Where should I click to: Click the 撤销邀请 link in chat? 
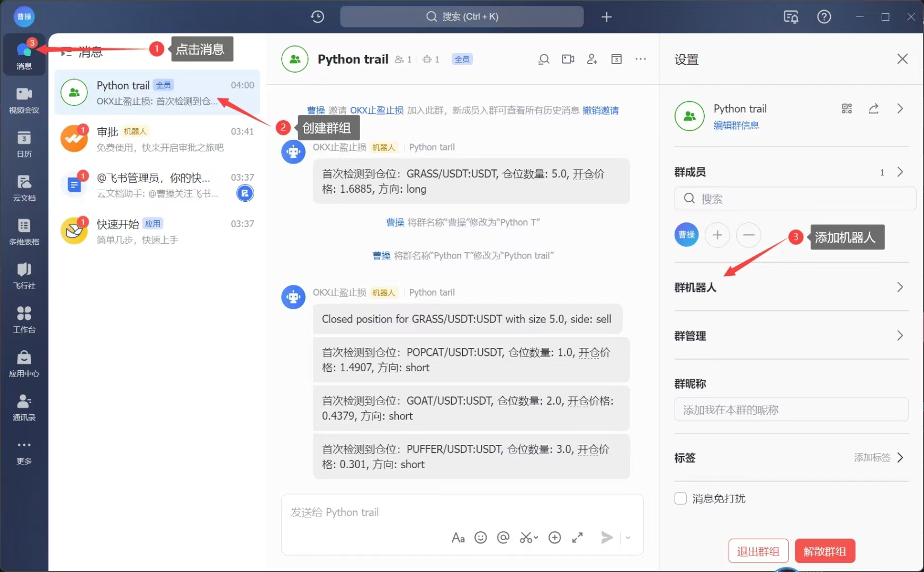(600, 110)
